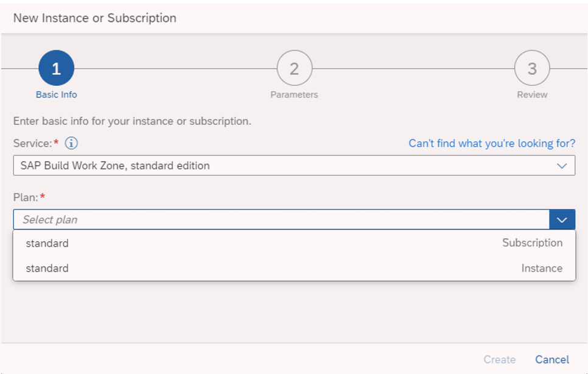The height and width of the screenshot is (374, 588).
Task: Click the Cancel button
Action: tap(551, 359)
